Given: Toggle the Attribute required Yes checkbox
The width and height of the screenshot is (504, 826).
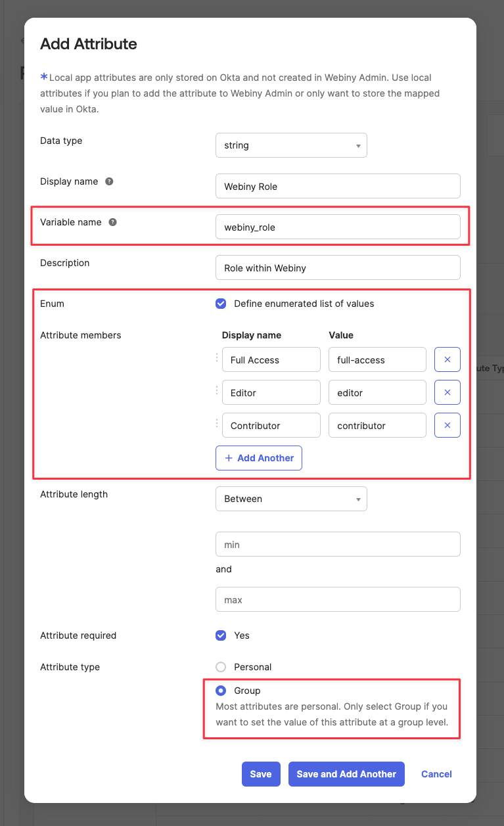Looking at the screenshot, I should pos(221,635).
